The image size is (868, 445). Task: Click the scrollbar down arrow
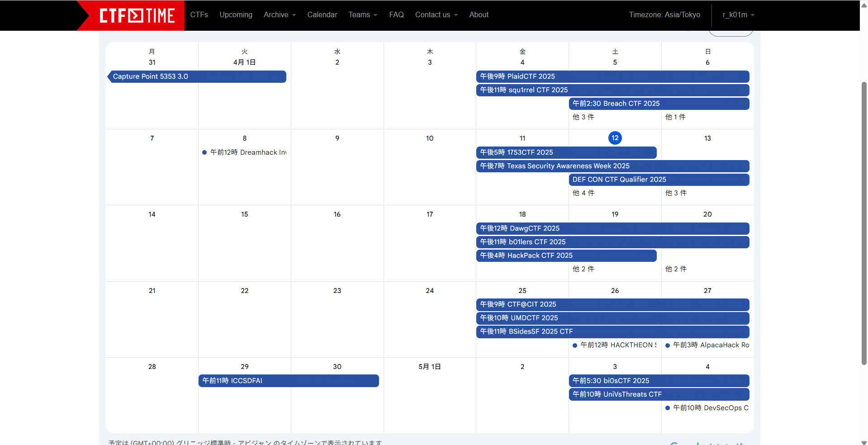click(x=864, y=442)
